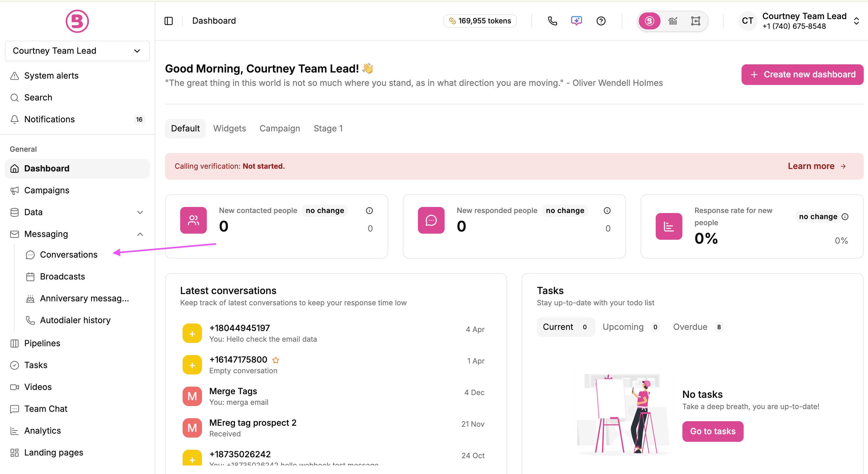This screenshot has height=474, width=868.
Task: Click the Team Chat bubble icon
Action: (15, 409)
